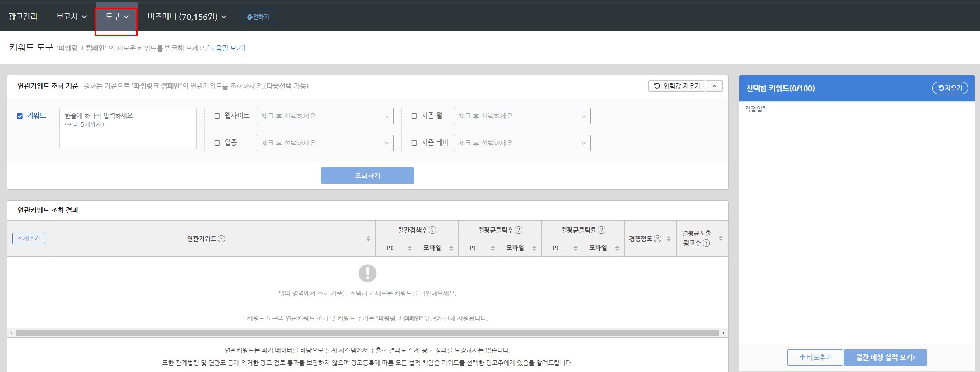Open the 보고서 dropdown menu
Screen dimensions: 980x372
[72, 17]
